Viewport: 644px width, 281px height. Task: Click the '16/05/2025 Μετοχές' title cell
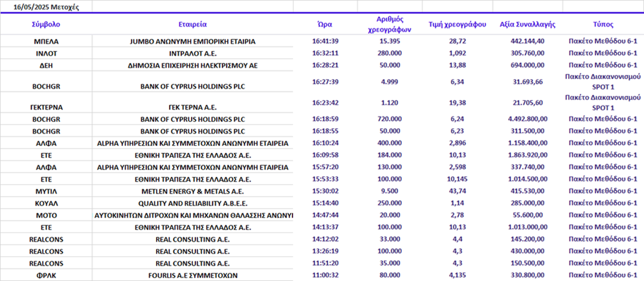pos(46,6)
